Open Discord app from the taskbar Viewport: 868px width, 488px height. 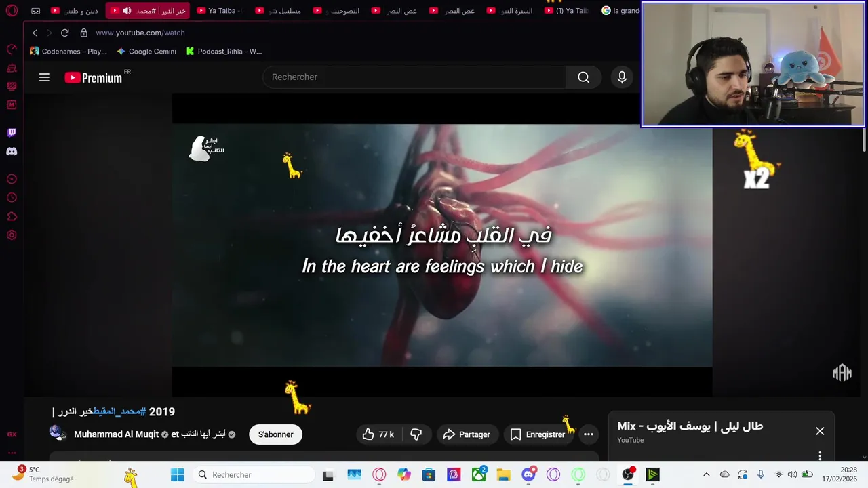click(x=529, y=474)
